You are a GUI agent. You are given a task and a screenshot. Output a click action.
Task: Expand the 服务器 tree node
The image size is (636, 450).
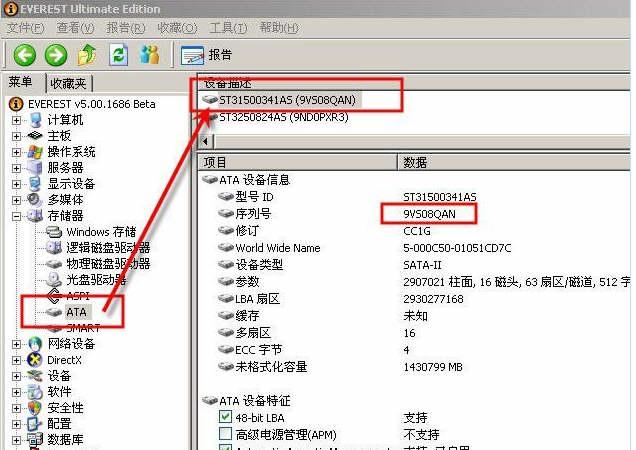[16, 168]
